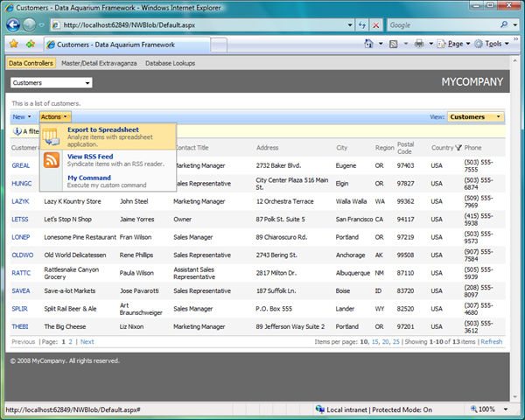Open the Customers controller dropdown
The width and height of the screenshot is (525, 420).
point(52,83)
